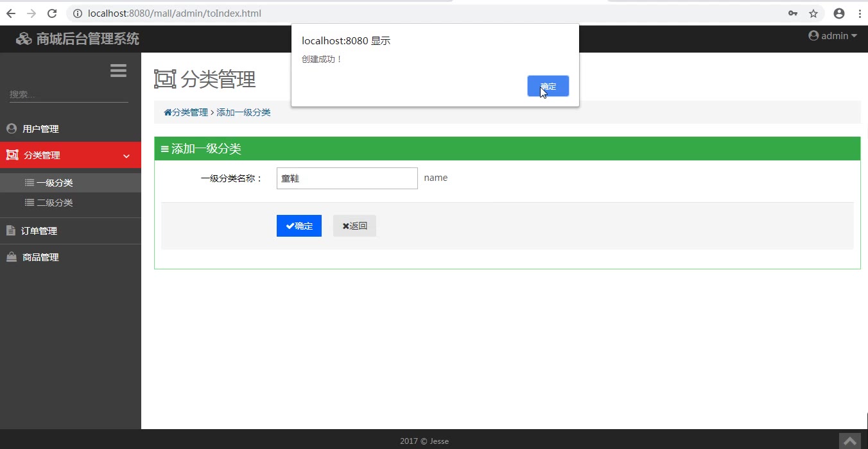Image resolution: width=868 pixels, height=449 pixels.
Task: Toggle sidebar with hamburger icon
Action: click(x=118, y=71)
